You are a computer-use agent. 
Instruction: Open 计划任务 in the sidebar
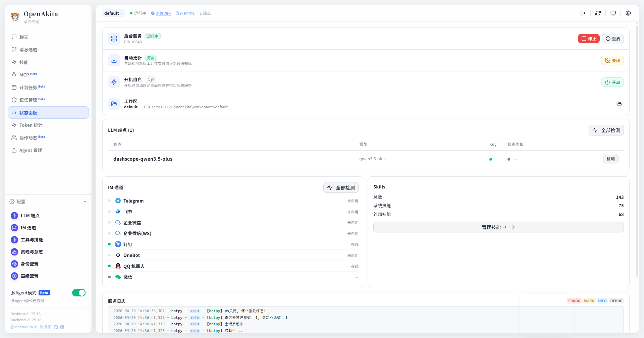click(x=48, y=87)
